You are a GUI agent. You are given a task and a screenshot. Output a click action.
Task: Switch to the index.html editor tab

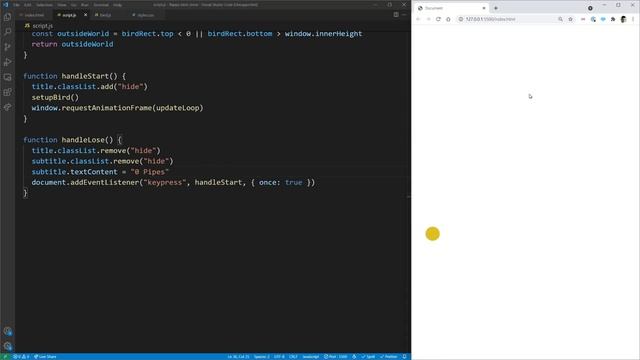pyautogui.click(x=34, y=15)
